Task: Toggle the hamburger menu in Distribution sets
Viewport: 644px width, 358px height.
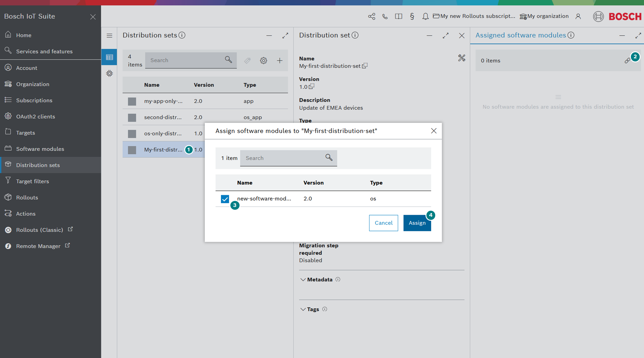Action: [109, 35]
